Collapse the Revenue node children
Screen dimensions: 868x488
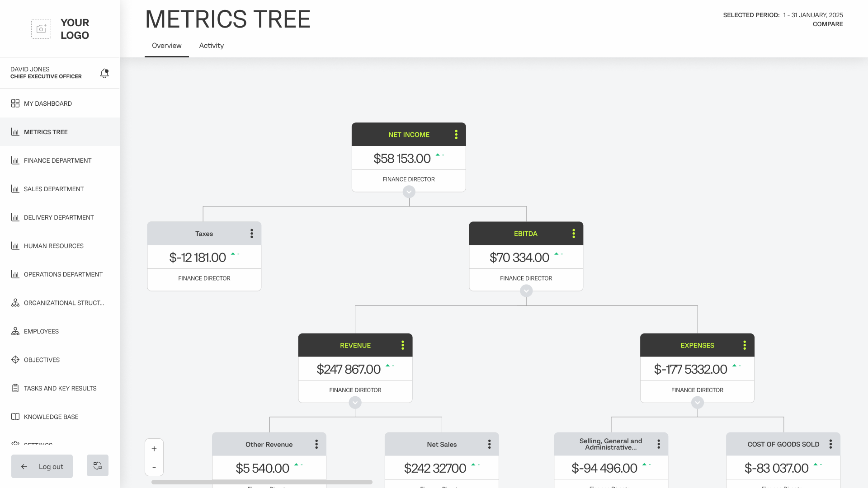355,403
